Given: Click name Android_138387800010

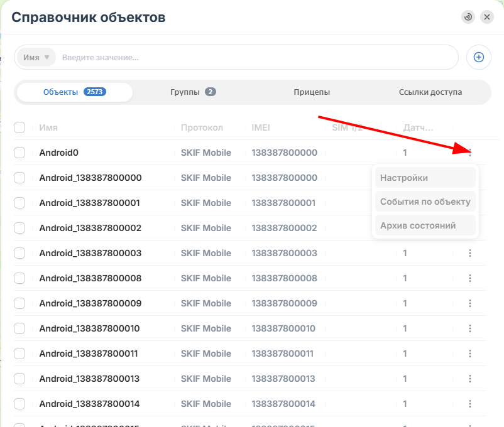Looking at the screenshot, I should tap(89, 328).
